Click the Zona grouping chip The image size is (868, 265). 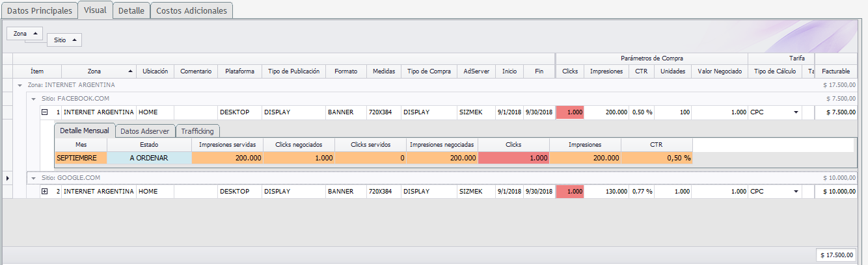click(x=26, y=33)
